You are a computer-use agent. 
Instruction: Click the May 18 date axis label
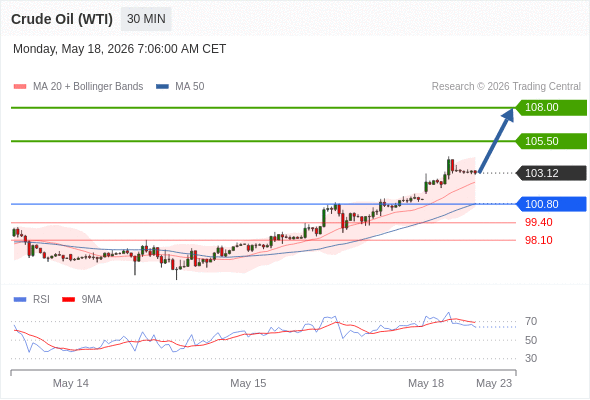tap(426, 383)
